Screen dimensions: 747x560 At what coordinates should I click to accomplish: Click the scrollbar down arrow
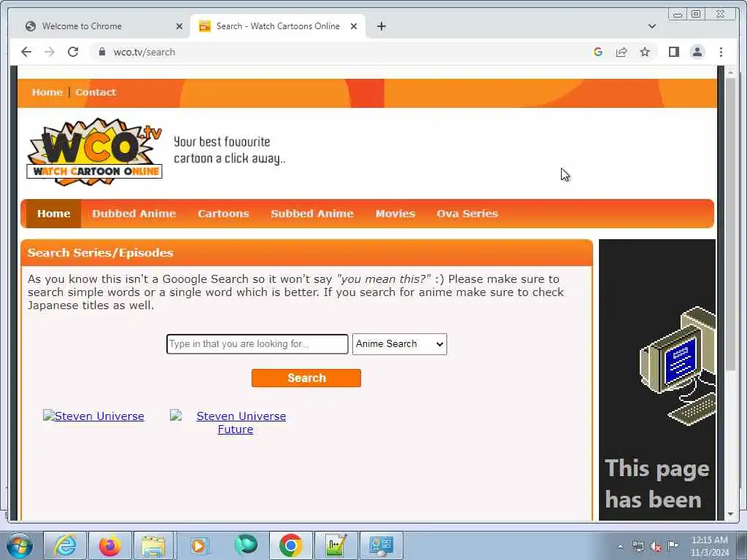pyautogui.click(x=731, y=514)
